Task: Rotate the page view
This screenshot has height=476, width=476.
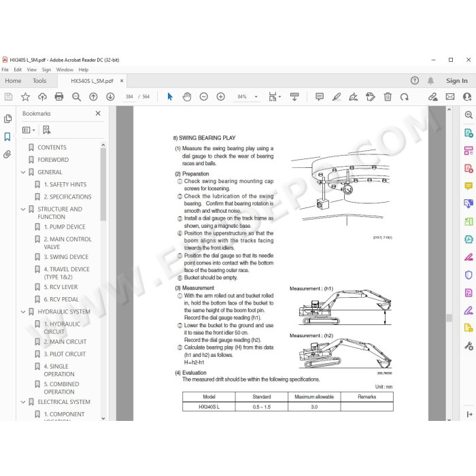Action: (405, 97)
